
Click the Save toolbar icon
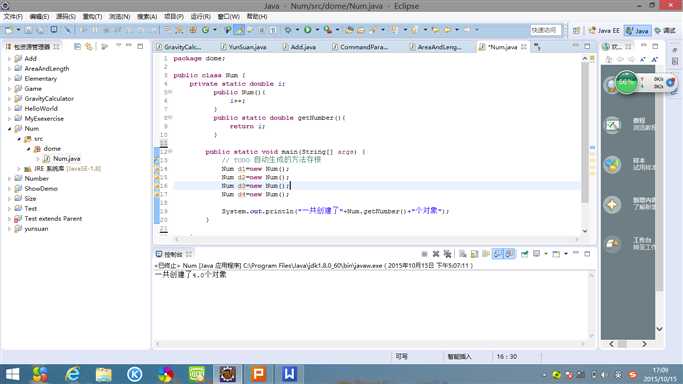(28, 30)
